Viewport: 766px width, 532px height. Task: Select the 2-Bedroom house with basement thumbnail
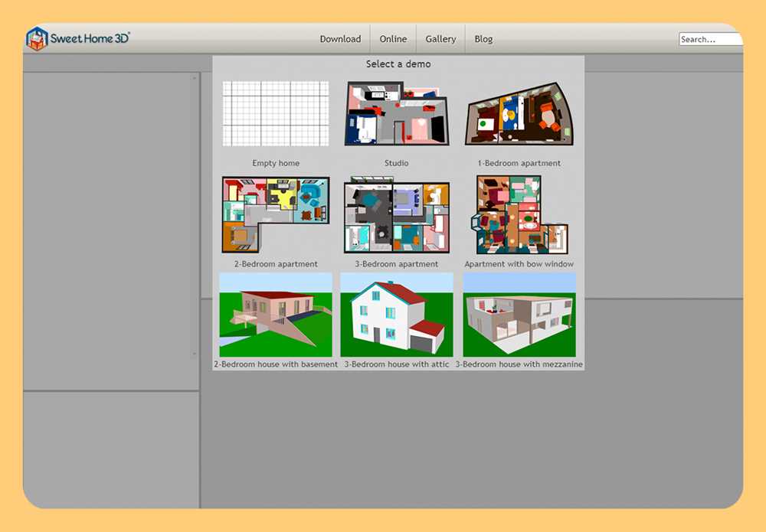point(276,315)
